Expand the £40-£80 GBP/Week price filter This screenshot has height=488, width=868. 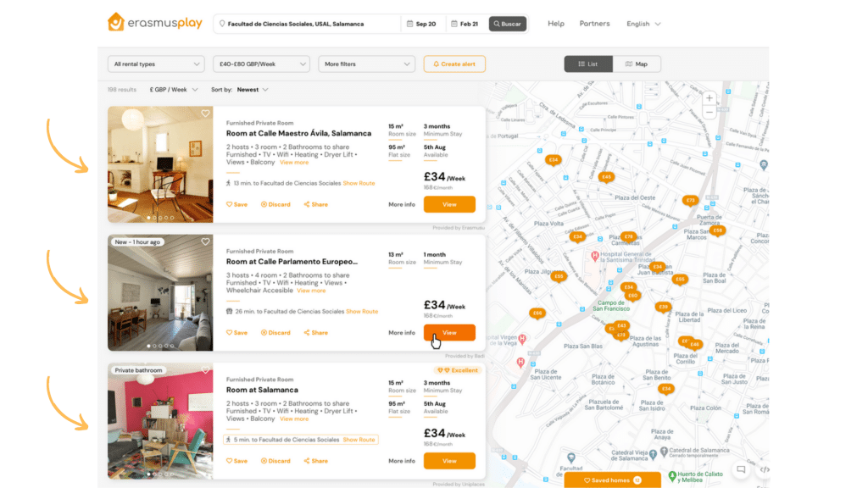(260, 64)
